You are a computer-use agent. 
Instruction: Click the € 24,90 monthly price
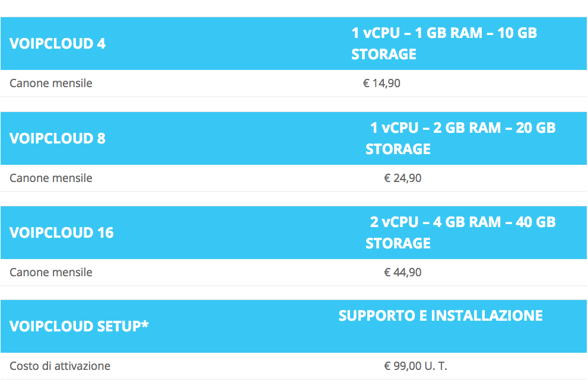tap(403, 178)
